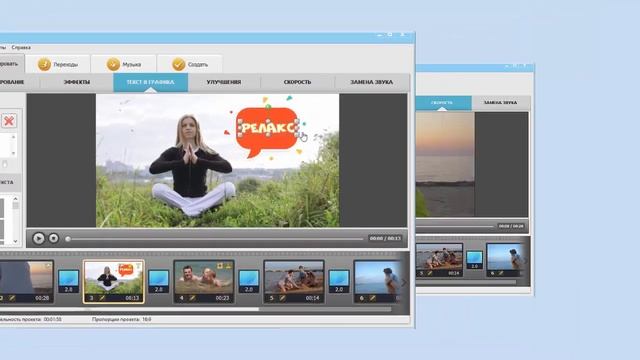Edit clip 4 with pencil icon

click(x=192, y=298)
